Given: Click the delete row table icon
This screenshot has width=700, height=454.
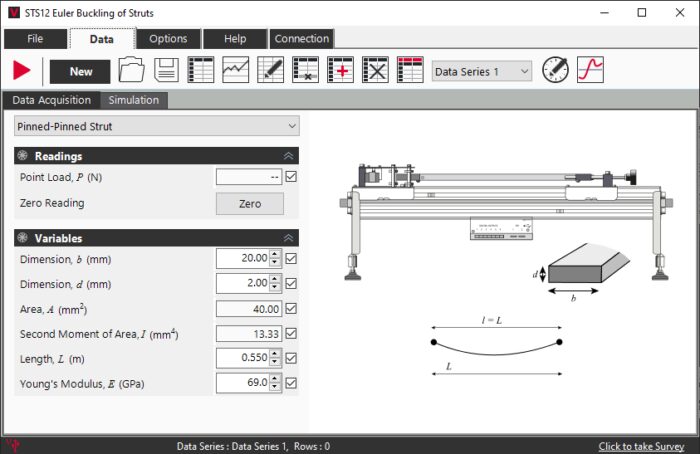Looking at the screenshot, I should pyautogui.click(x=305, y=70).
